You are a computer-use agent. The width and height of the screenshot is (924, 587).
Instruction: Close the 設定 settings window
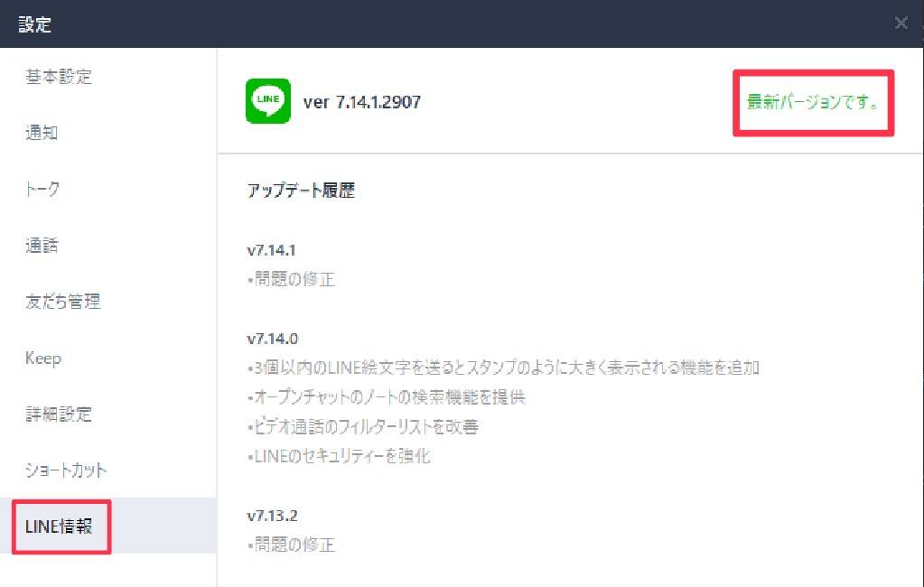coord(901,23)
